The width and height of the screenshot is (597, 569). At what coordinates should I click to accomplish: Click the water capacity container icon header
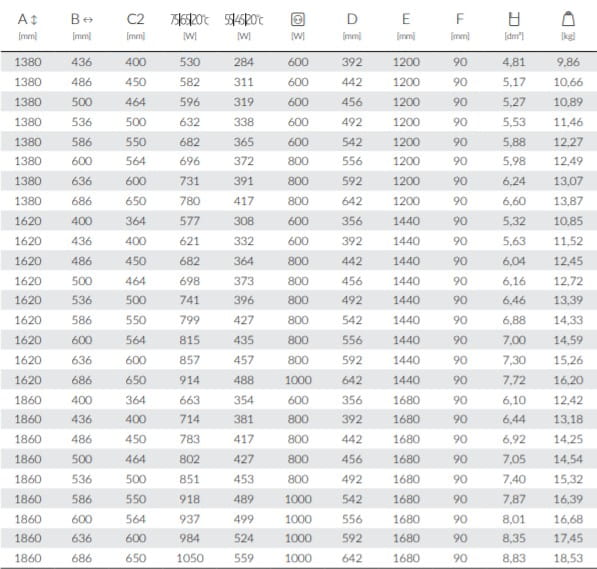pos(514,19)
